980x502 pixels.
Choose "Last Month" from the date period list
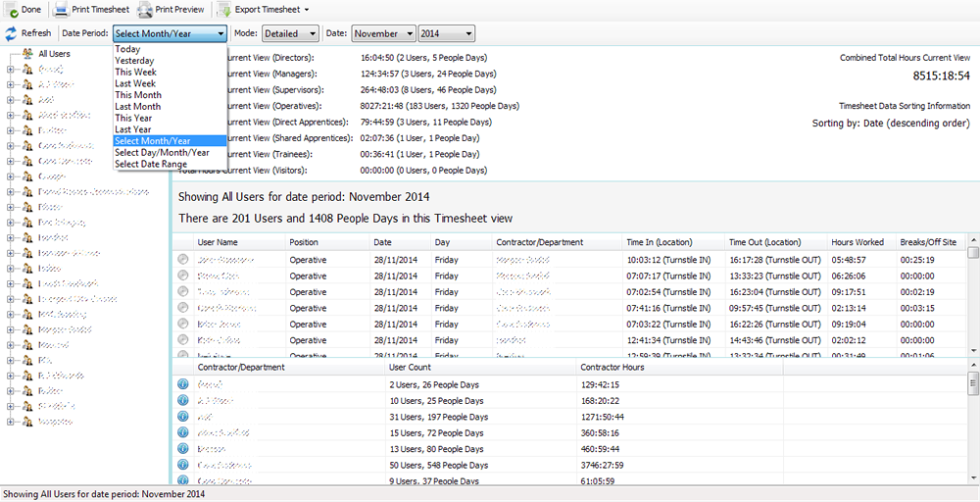tap(138, 107)
